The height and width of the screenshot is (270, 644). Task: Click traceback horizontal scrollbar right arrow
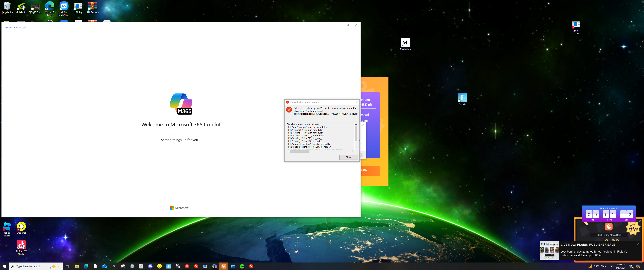click(353, 151)
